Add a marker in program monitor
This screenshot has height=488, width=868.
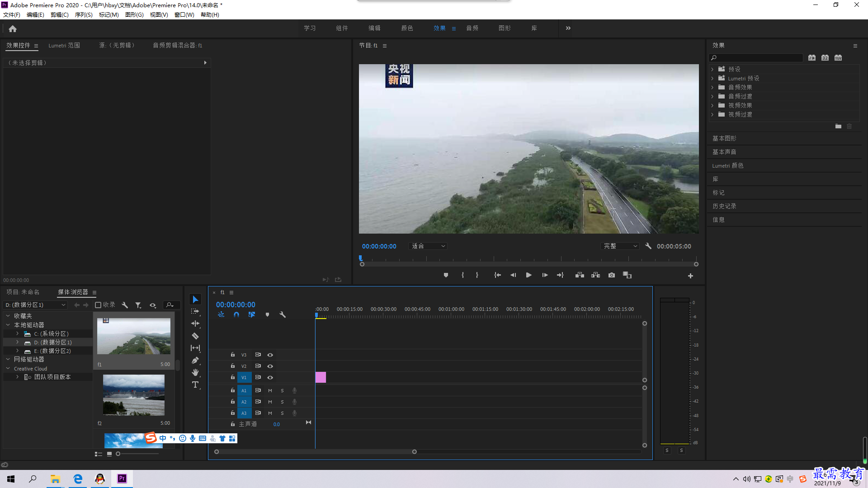click(446, 275)
